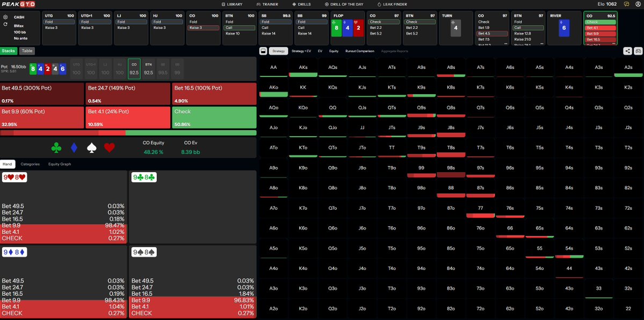Expand more actions in BTN turn panel

[x=541, y=44]
